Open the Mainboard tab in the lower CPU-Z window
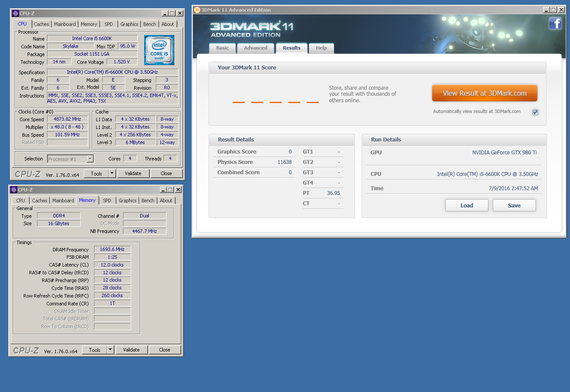The image size is (570, 392). [63, 201]
